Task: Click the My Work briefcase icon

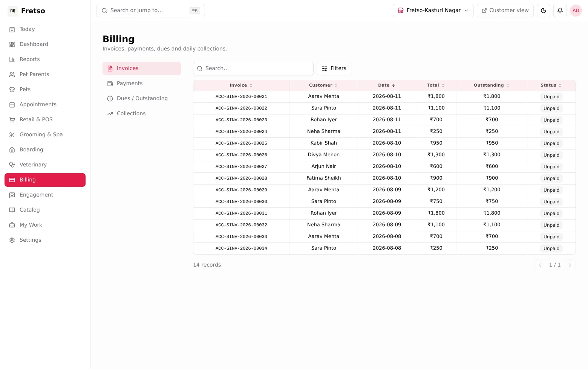Action: click(12, 225)
